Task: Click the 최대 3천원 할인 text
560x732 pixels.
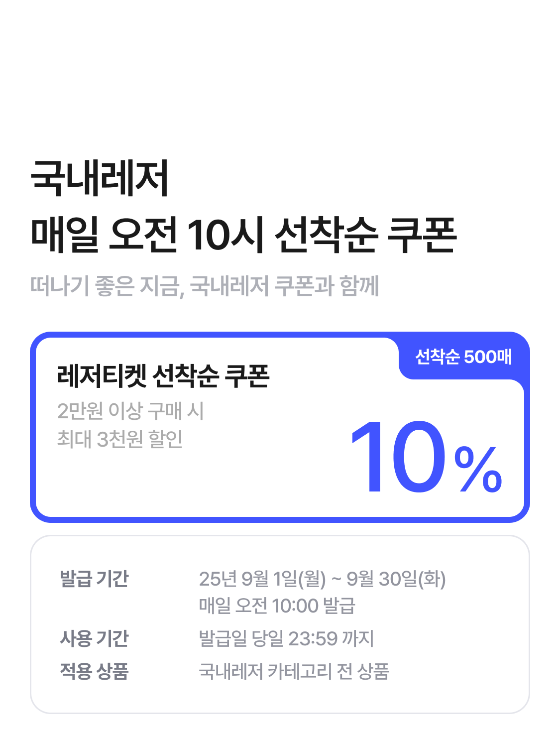Action: [120, 439]
